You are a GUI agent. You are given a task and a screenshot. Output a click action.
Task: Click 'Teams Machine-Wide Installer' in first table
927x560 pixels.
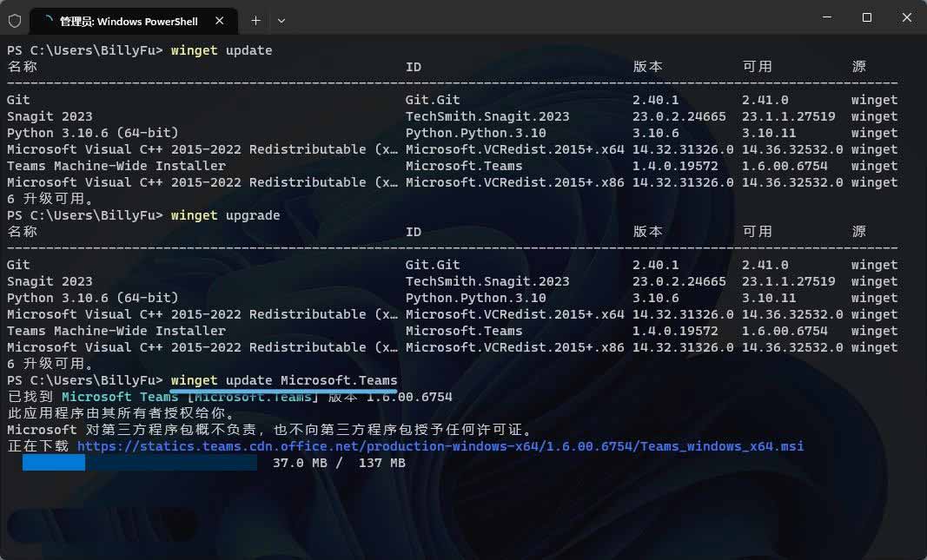[116, 166]
